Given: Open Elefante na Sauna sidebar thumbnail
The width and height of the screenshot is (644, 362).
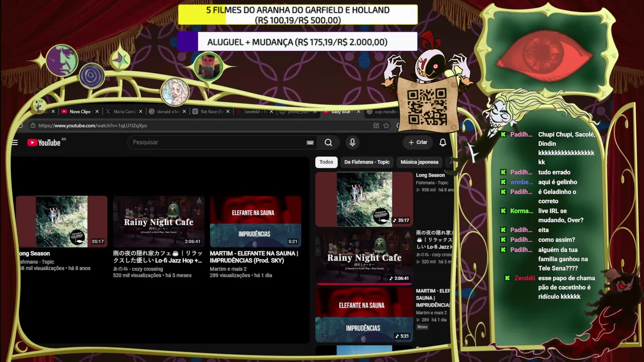Looking at the screenshot, I should pyautogui.click(x=364, y=314).
